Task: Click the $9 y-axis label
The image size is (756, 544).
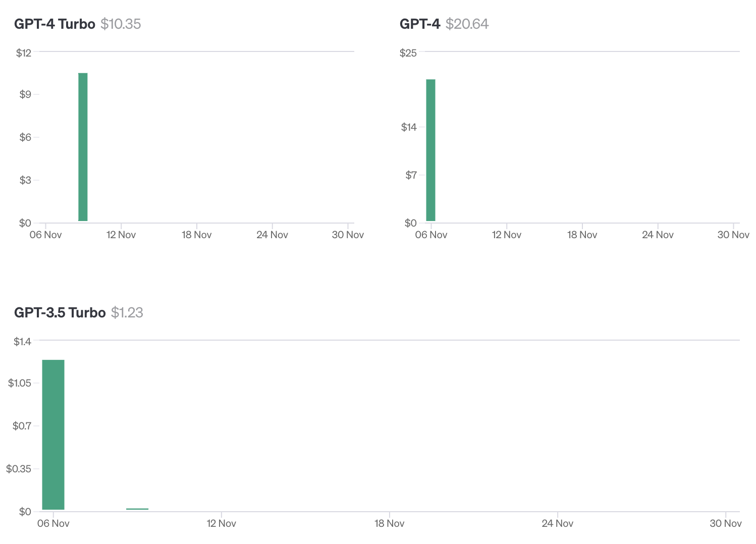Action: [x=25, y=94]
